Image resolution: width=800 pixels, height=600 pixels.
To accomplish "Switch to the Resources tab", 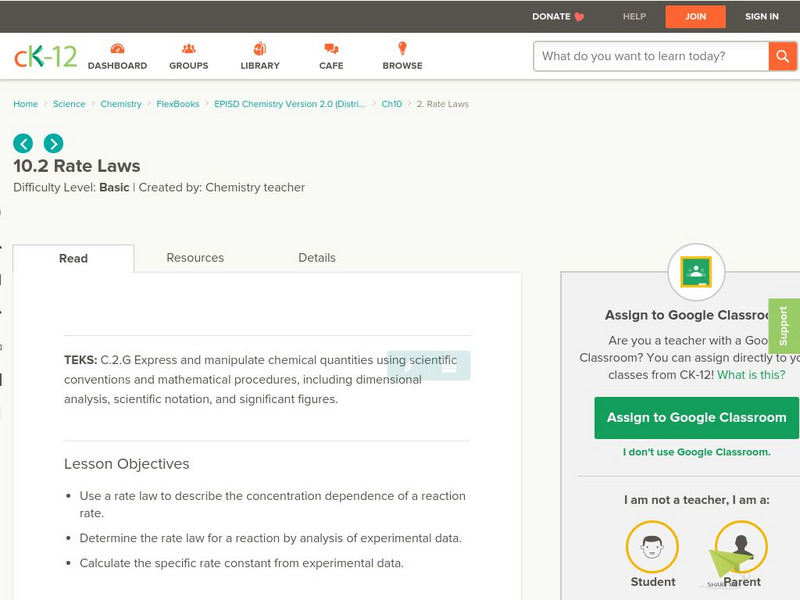I will point(195,258).
